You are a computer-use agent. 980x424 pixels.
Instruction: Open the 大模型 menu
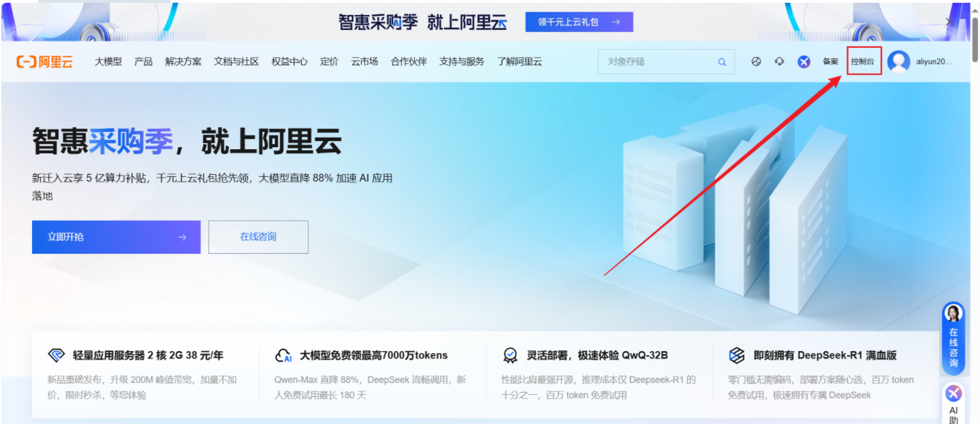pos(108,61)
